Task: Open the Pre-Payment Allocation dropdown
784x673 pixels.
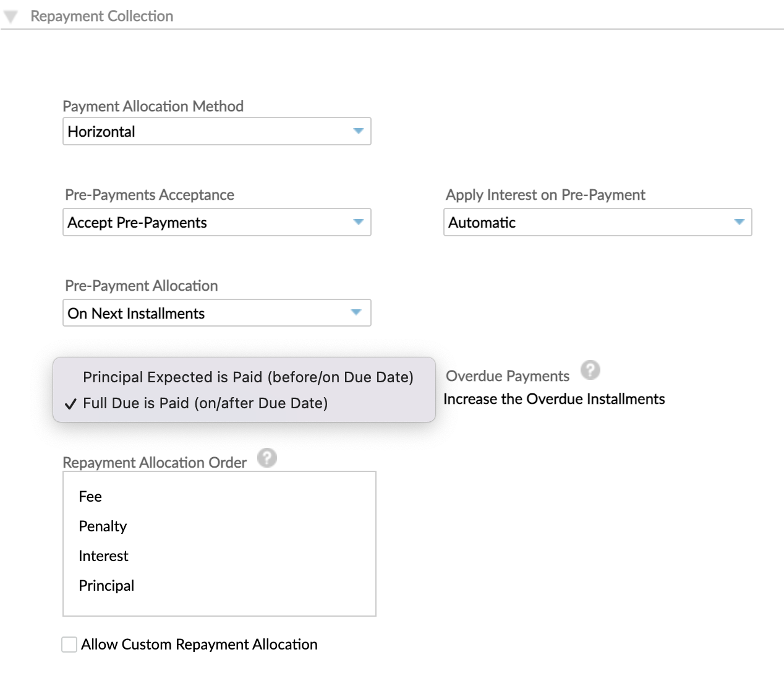Action: (x=216, y=313)
